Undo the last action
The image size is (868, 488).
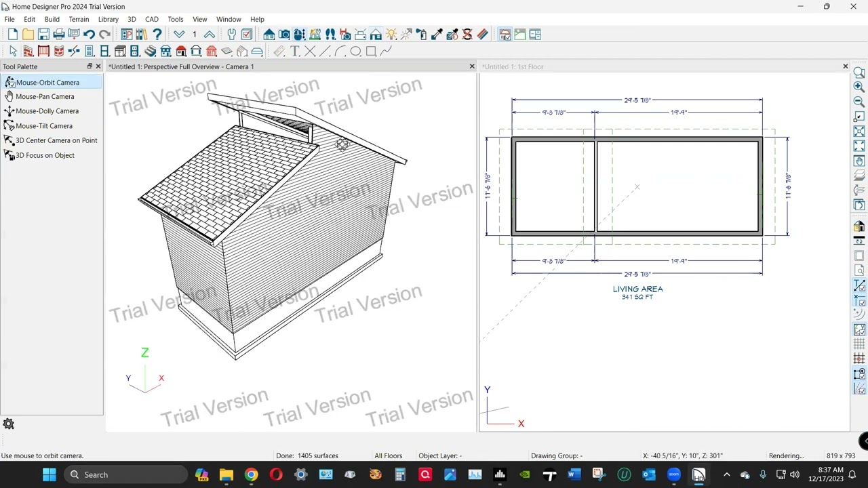(89, 35)
